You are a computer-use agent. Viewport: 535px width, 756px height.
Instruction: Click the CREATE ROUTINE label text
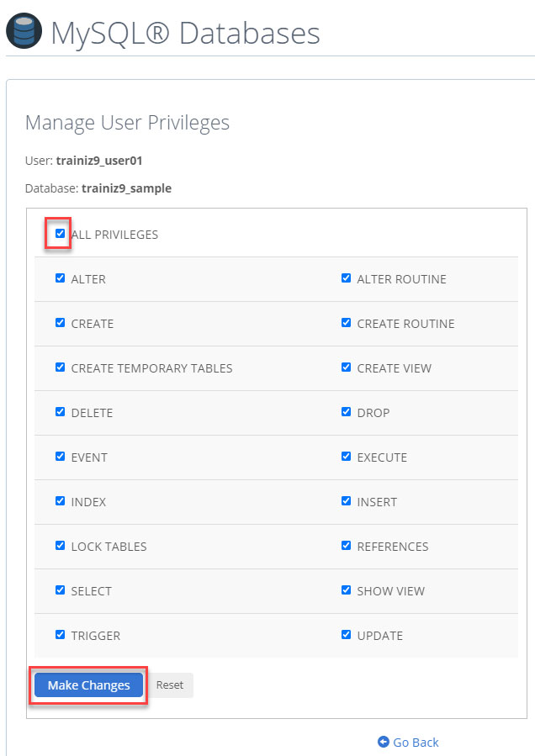coord(405,324)
